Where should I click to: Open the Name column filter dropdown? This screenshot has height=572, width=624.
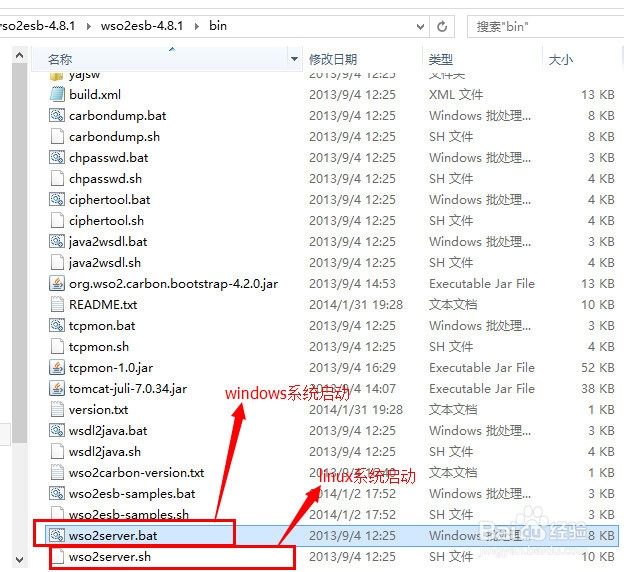click(x=294, y=59)
